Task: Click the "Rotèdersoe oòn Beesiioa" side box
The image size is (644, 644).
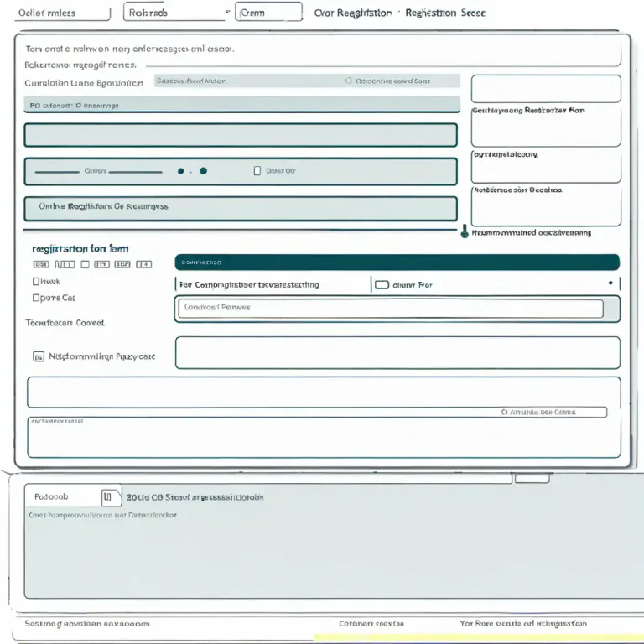Action: click(546, 205)
